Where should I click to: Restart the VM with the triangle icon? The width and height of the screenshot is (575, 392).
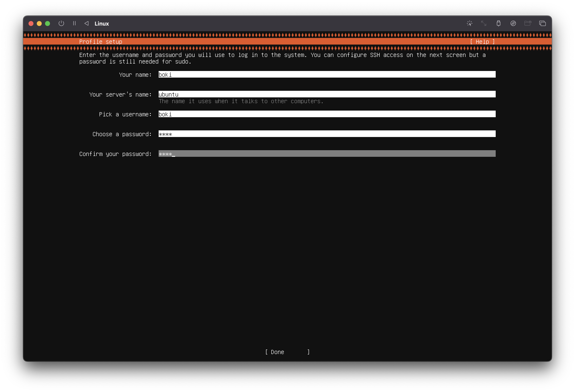point(86,24)
